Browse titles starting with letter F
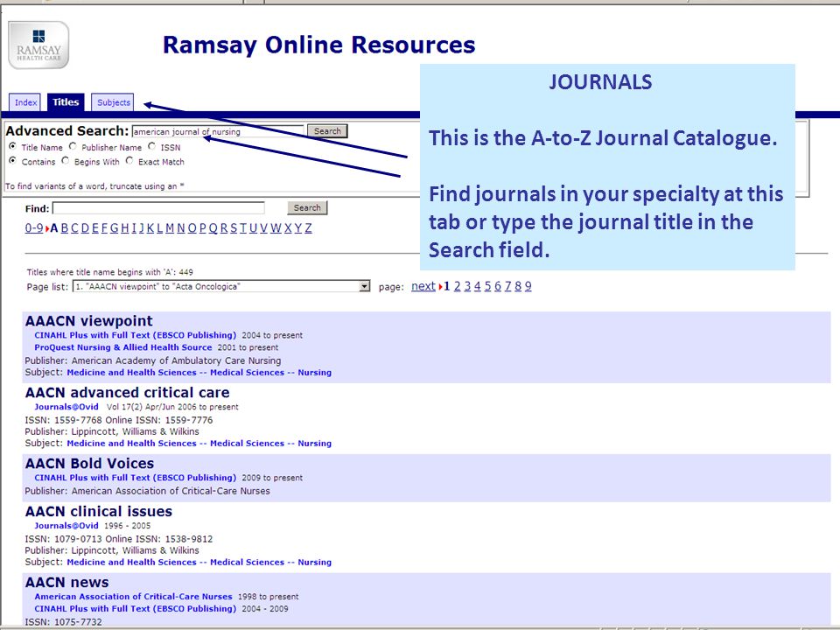 (104, 228)
